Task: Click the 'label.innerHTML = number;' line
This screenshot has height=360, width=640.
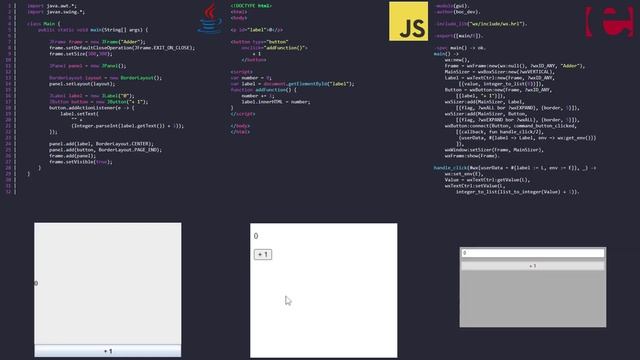Action: (276, 102)
